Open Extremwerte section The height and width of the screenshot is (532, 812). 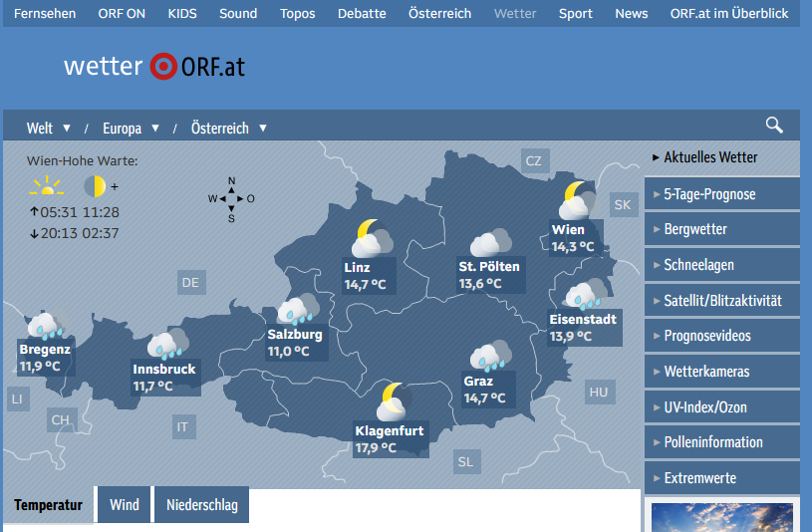(722, 477)
